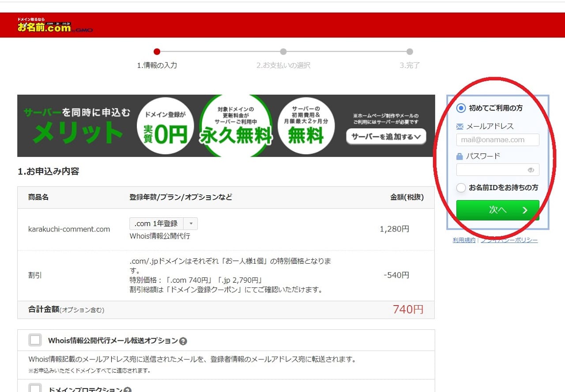Open the 利用規約 link

pyautogui.click(x=464, y=240)
